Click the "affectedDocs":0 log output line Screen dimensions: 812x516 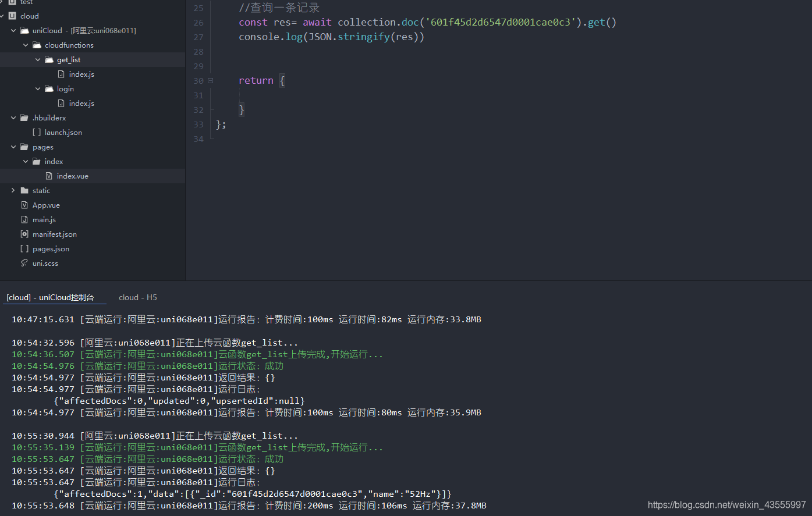[179, 401]
